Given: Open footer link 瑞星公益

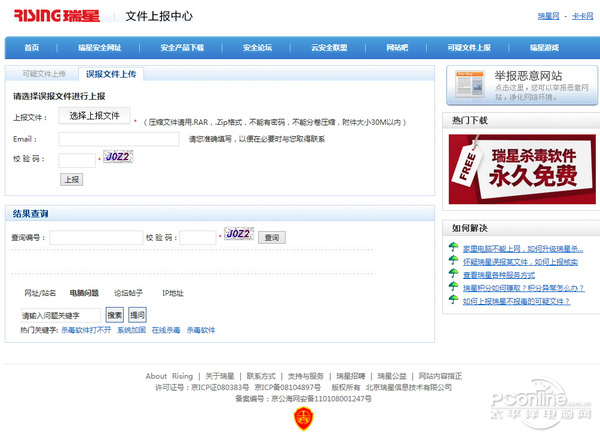Looking at the screenshot, I should pos(392,376).
